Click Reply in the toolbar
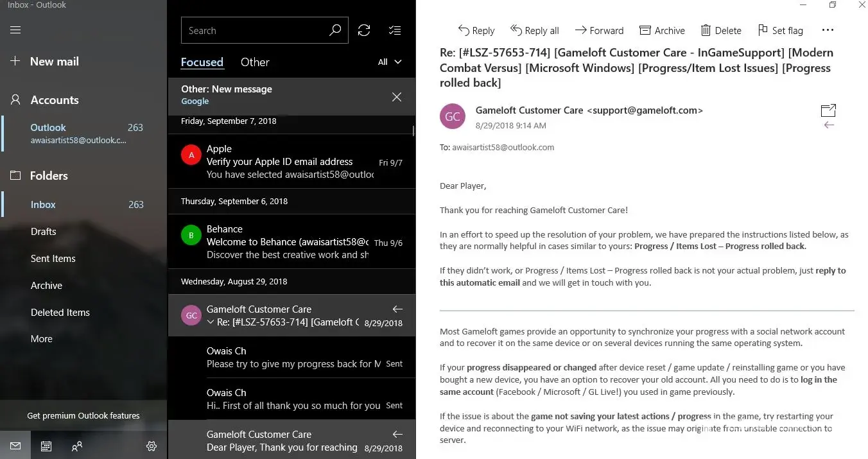Screen dimensions: 868x459 (x=476, y=30)
